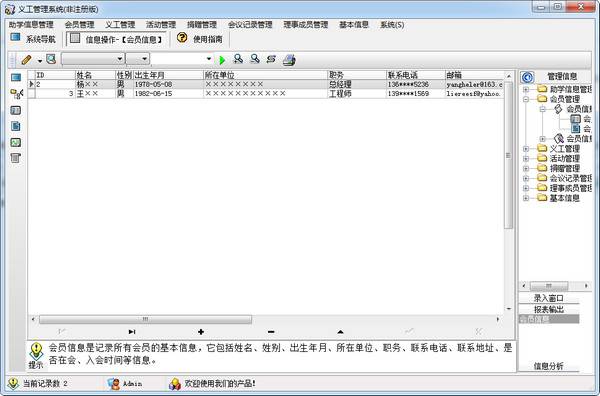The height and width of the screenshot is (396, 600).
Task: Click the blue screen icon in left sidebar
Action: pyautogui.click(x=16, y=78)
